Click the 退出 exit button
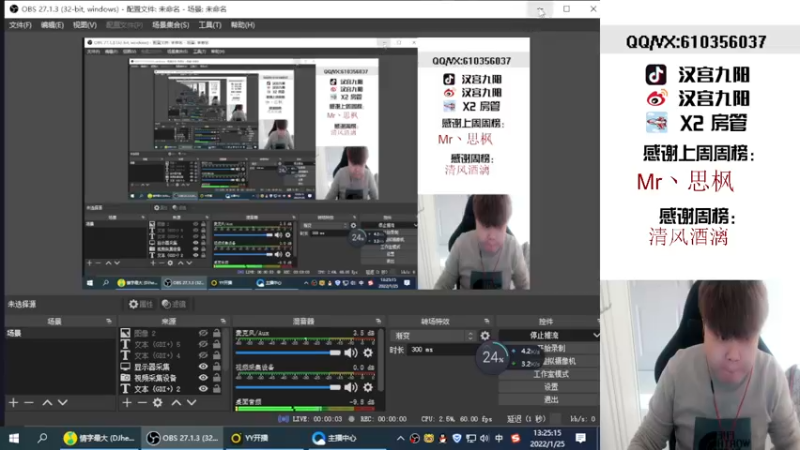The image size is (800, 450). (x=551, y=399)
